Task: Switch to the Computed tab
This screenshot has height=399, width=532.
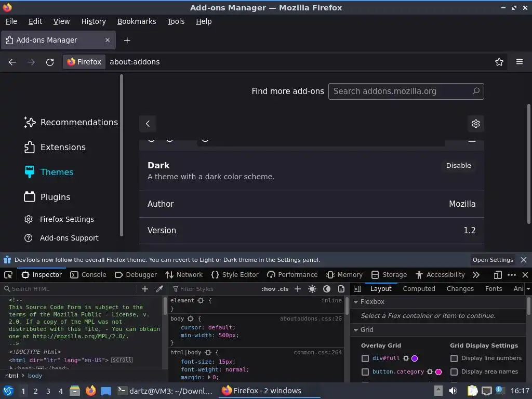Action: click(419, 289)
